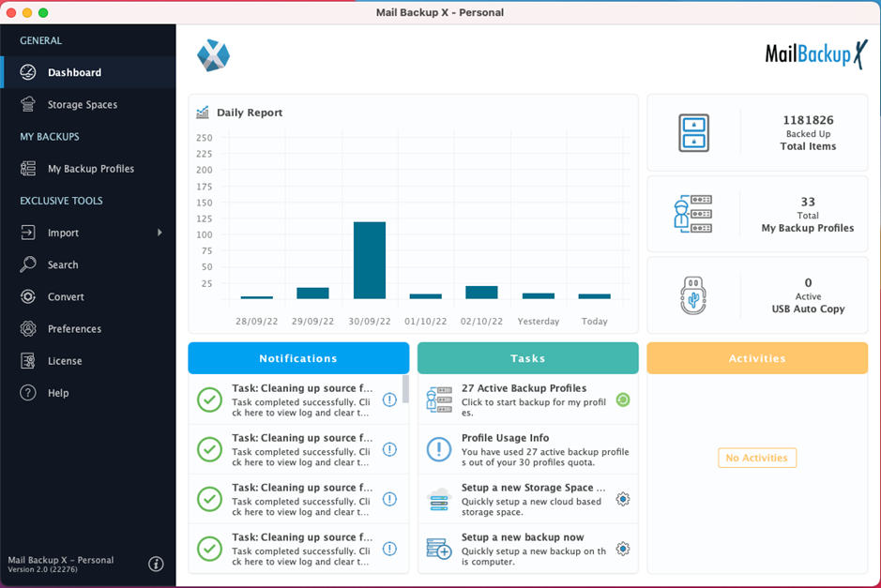Click the info icon on fourth cleanup notification

pos(389,549)
